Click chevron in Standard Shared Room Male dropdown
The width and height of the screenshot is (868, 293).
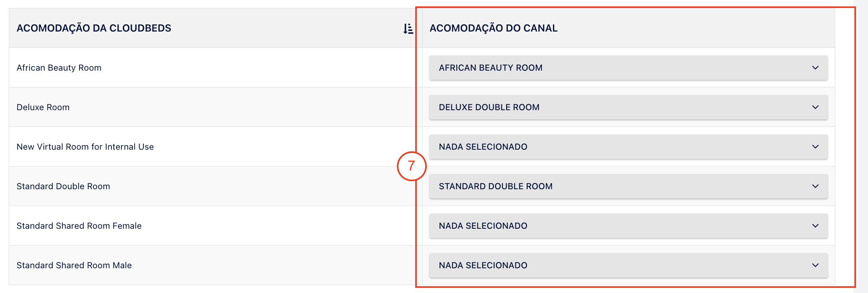click(815, 265)
